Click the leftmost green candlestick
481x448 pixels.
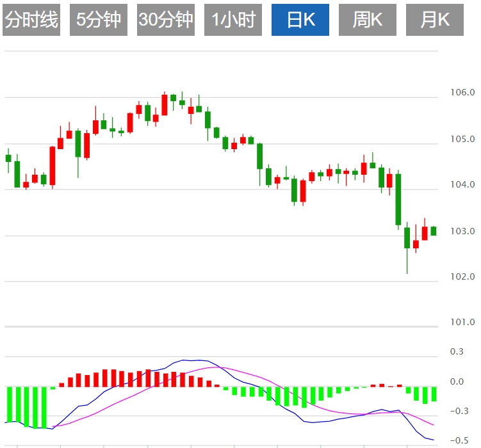tap(8, 158)
